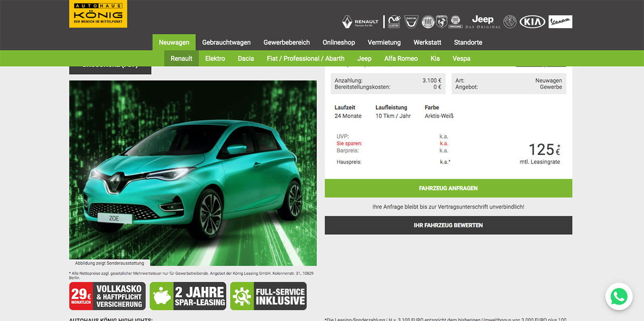Click the red Sie sparen label
644x321 pixels.
349,143
